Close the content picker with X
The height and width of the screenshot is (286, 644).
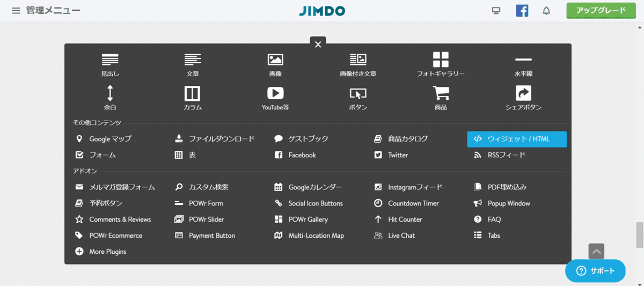point(318,44)
